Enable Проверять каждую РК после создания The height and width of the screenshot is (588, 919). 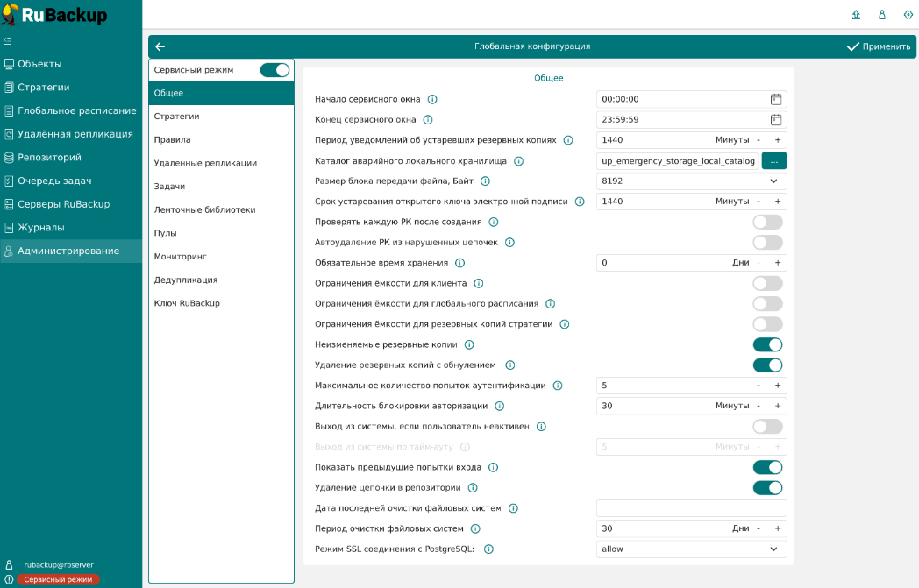pos(767,223)
